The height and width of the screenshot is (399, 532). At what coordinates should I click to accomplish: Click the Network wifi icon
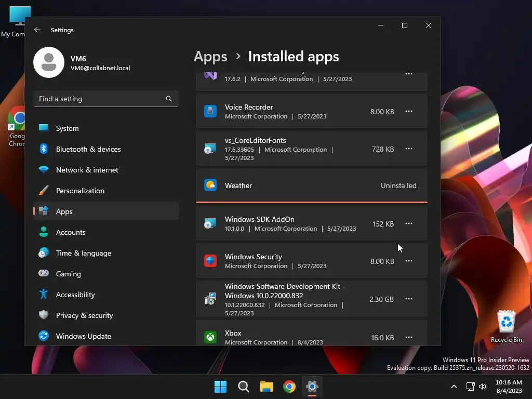pos(44,169)
